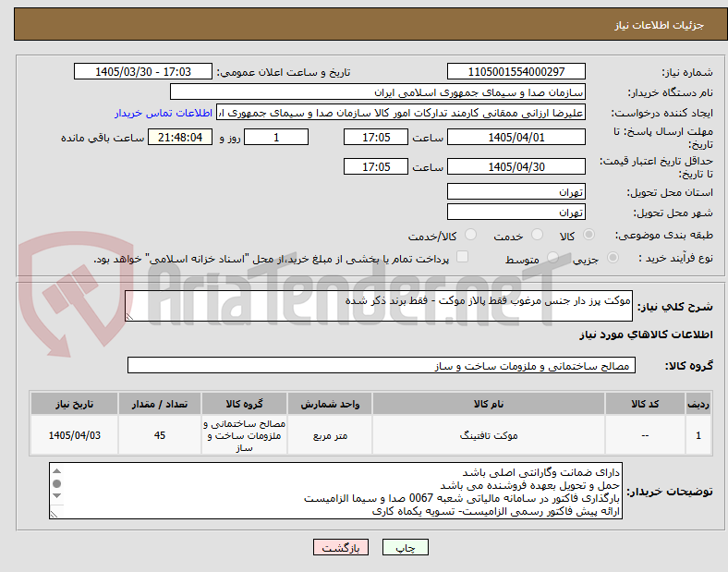This screenshot has height=572, width=728.
Task: Click the ردیف column header
Action: coord(698,404)
